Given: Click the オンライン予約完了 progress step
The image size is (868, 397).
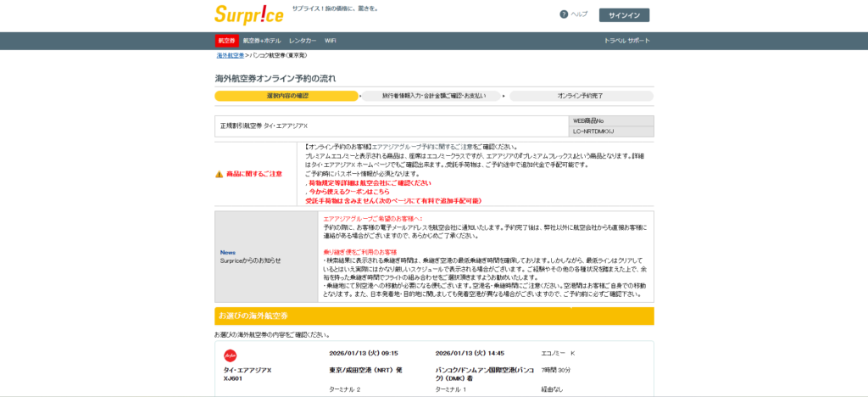Looking at the screenshot, I should point(581,96).
